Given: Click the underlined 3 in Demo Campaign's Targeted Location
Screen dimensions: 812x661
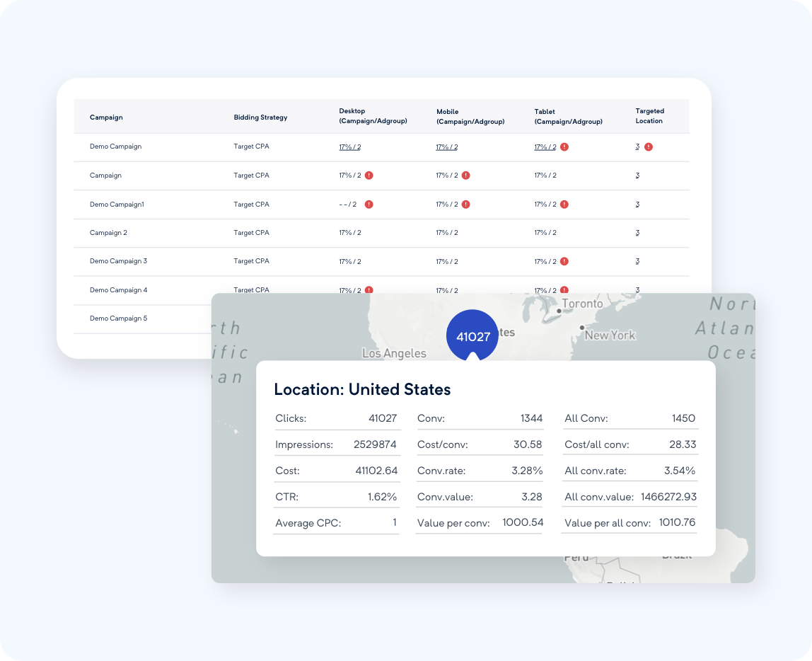Looking at the screenshot, I should tap(637, 146).
